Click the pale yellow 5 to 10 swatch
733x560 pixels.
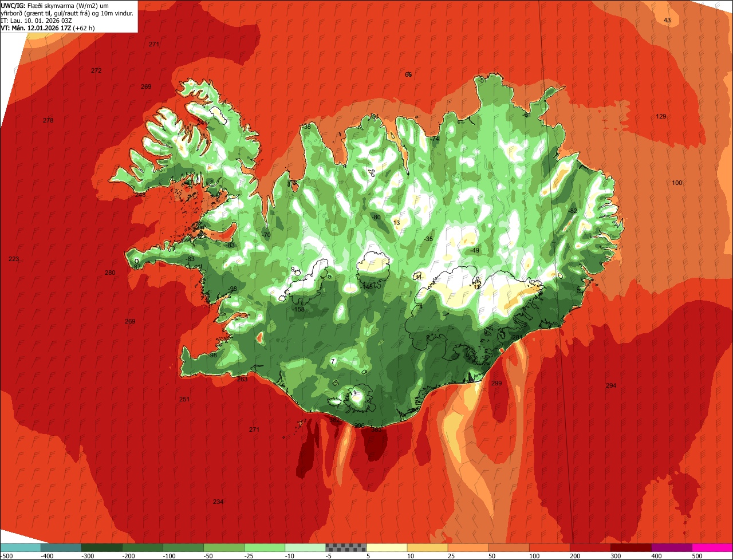387,547
